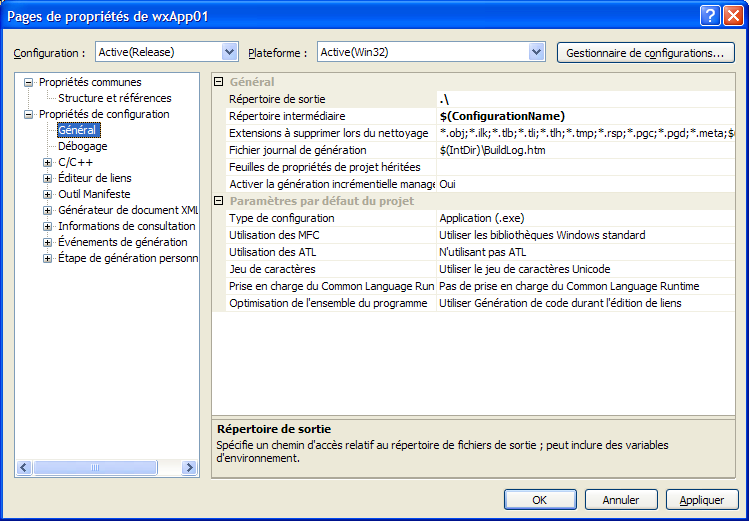749x521 pixels.
Task: Edit the output directory value .\
Action: pyautogui.click(x=586, y=99)
